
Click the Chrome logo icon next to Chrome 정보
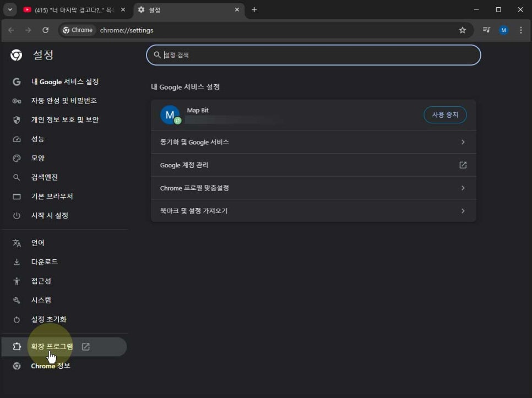pos(17,366)
